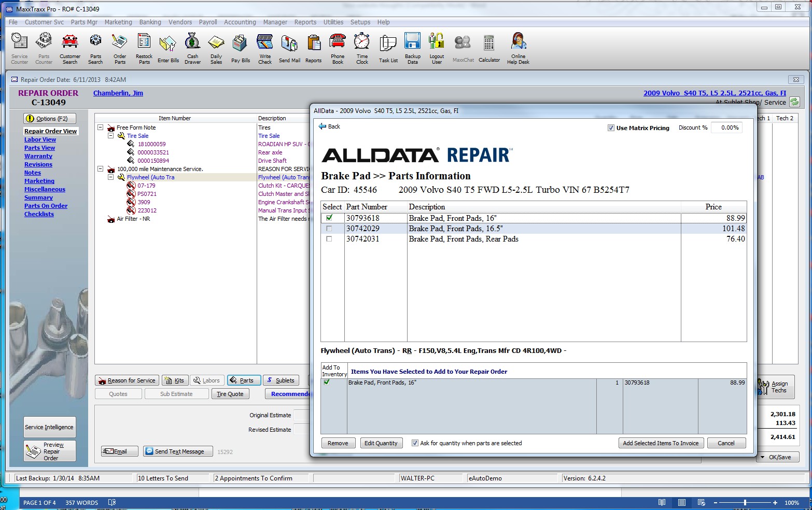The image size is (812, 510).
Task: Open the Service Counter toolbar icon
Action: click(19, 48)
